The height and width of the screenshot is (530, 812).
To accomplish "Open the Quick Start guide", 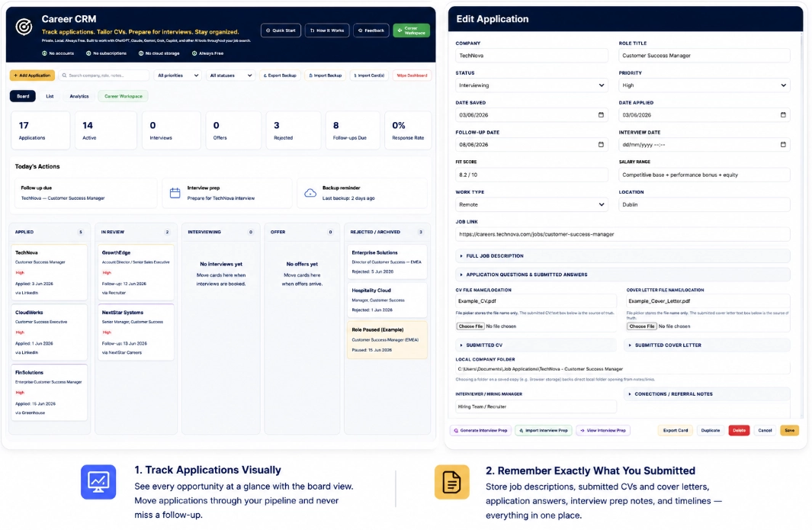I will tap(281, 31).
